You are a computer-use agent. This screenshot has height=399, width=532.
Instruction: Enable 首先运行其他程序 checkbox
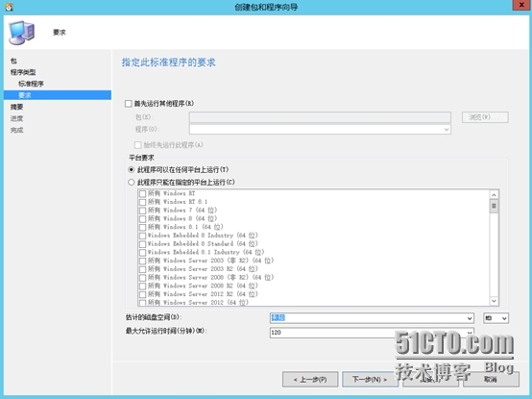point(129,104)
